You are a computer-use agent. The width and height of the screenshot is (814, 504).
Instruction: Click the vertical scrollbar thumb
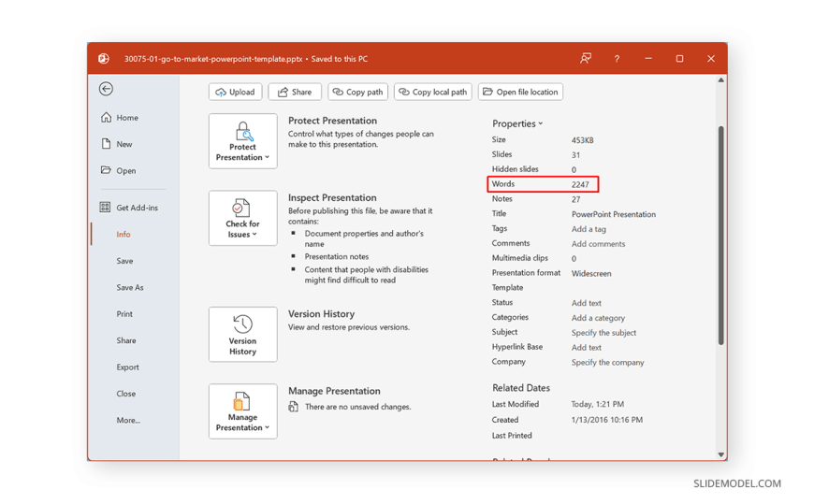pyautogui.click(x=720, y=234)
